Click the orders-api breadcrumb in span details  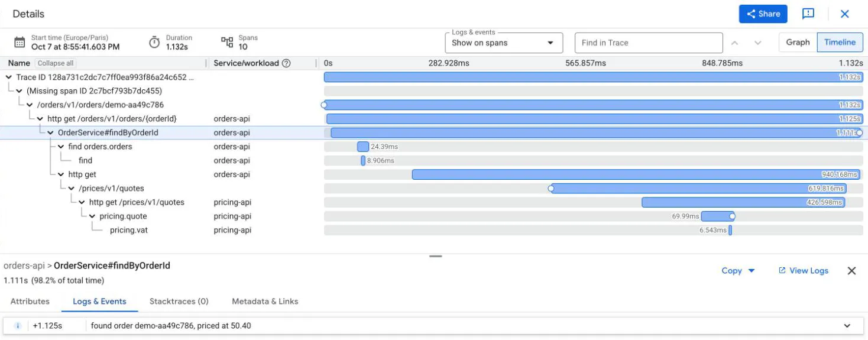pyautogui.click(x=24, y=266)
